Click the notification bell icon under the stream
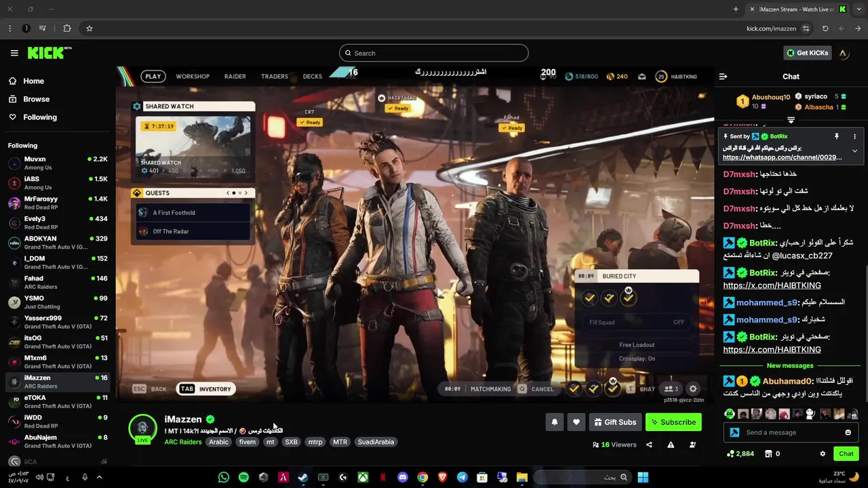The height and width of the screenshot is (488, 868). [x=555, y=422]
